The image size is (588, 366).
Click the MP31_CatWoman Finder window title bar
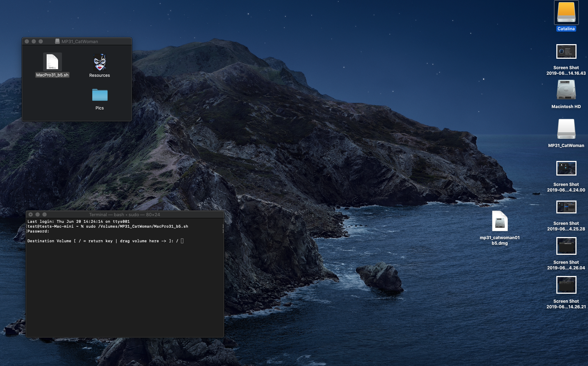point(77,41)
